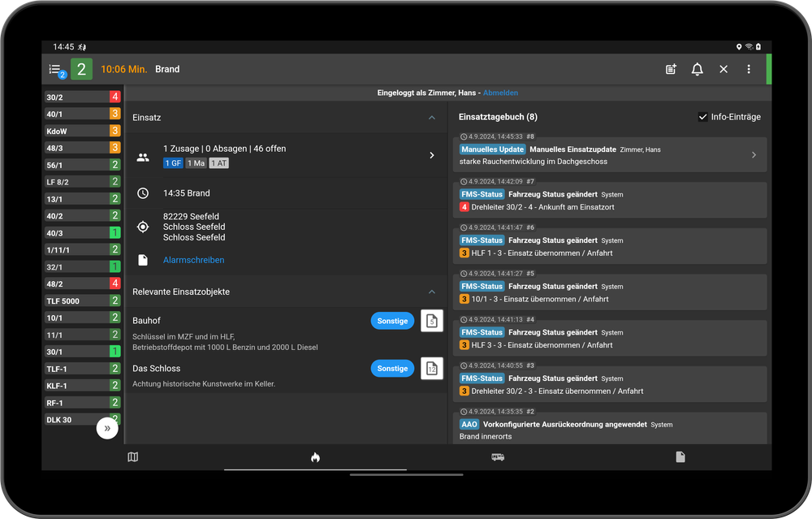Viewport: 812px width, 519px height.
Task: Click the green status 1 badge of 32/1
Action: [x=115, y=266]
